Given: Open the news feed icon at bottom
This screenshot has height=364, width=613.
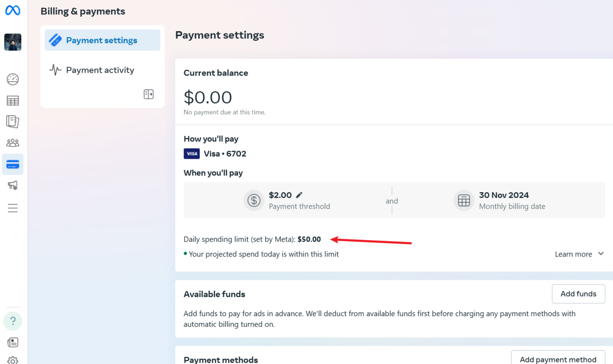Looking at the screenshot, I should pyautogui.click(x=13, y=342).
